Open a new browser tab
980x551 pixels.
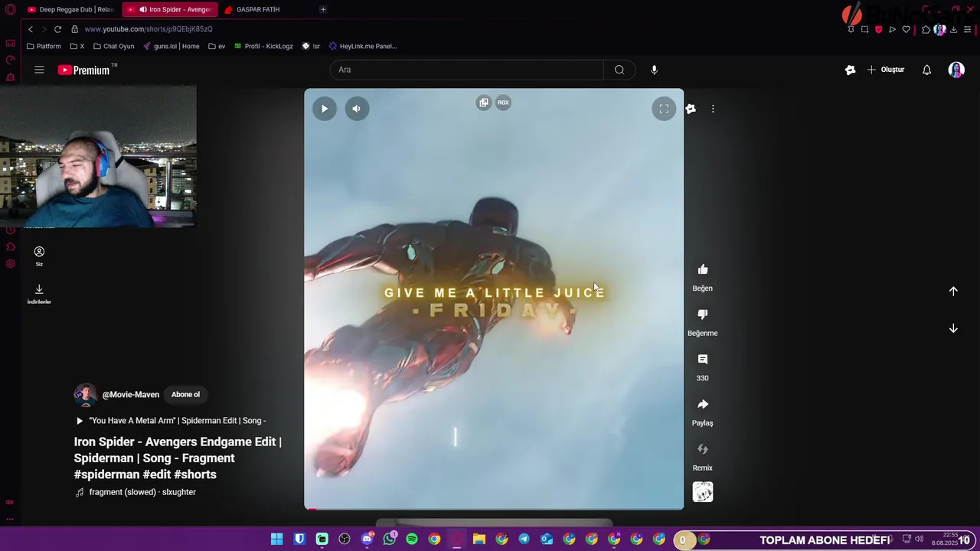(x=323, y=9)
